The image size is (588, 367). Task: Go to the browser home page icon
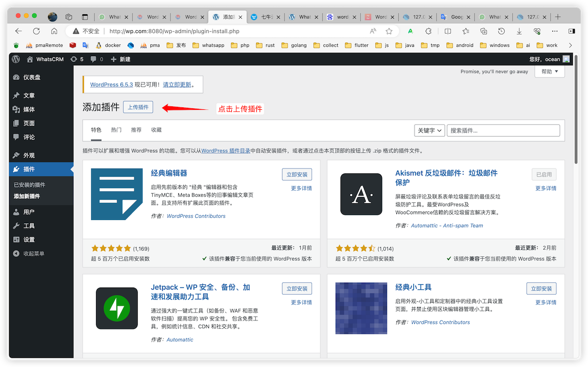[54, 31]
